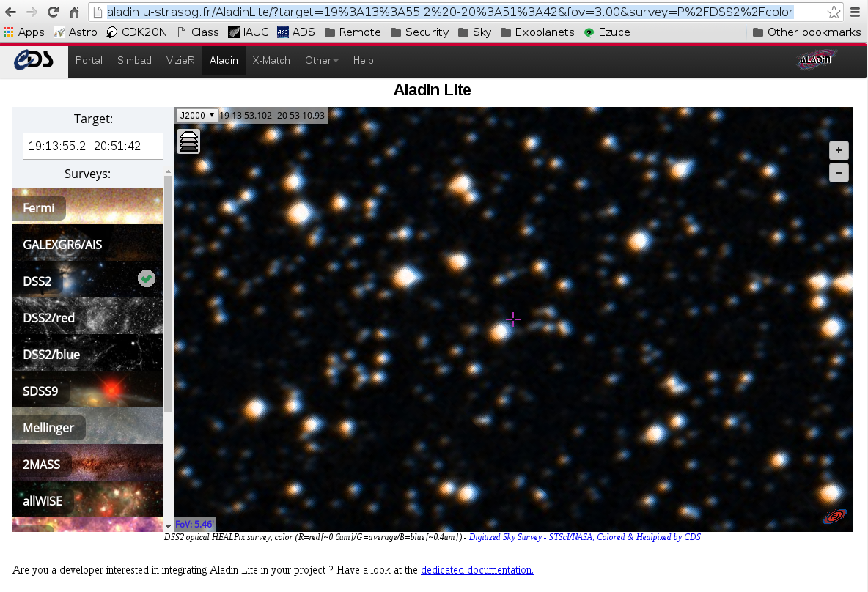
Task: Expand the Other menu in navbar
Action: (322, 60)
